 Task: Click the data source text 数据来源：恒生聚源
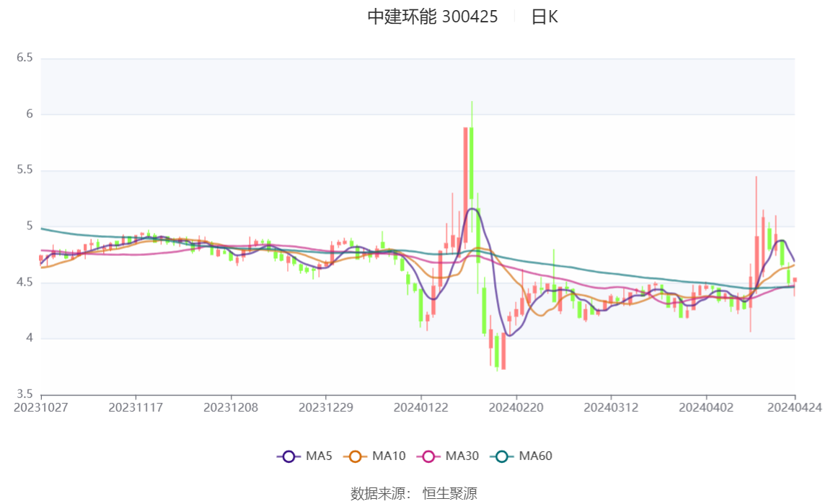tap(414, 493)
